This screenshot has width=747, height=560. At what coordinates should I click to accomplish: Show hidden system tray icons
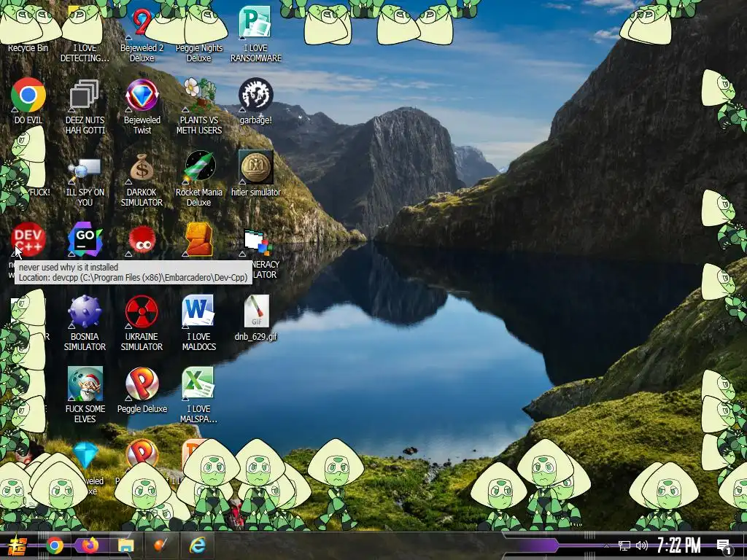(606, 545)
